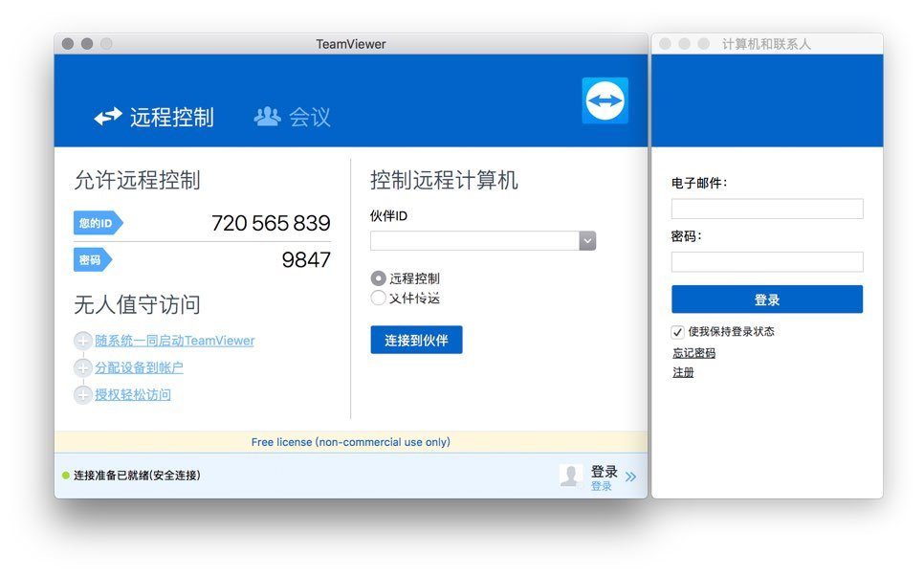Click the green connection status dot
Screen dimensions: 924x576
pyautogui.click(x=65, y=476)
